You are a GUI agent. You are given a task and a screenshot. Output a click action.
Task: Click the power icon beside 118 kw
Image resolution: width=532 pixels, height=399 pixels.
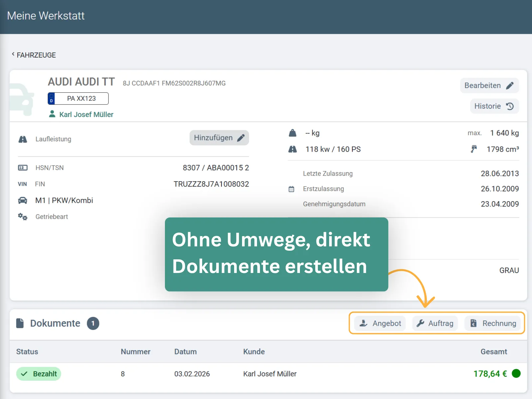click(293, 149)
